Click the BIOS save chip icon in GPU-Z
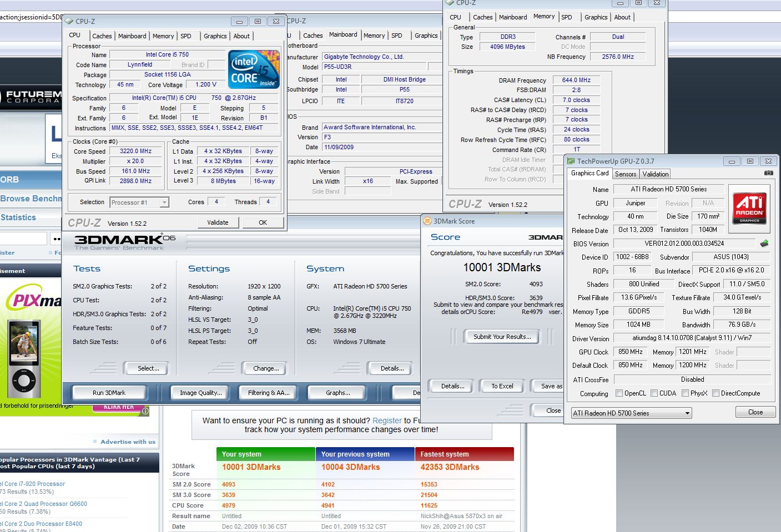 [x=764, y=244]
